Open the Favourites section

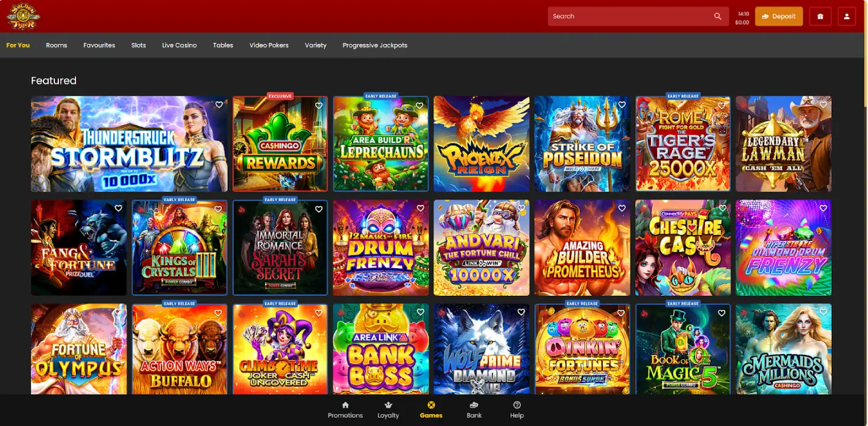tap(99, 45)
